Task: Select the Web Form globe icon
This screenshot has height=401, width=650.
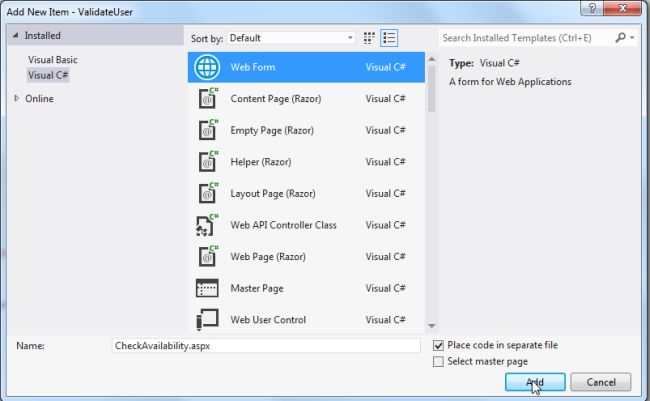Action: (x=207, y=67)
